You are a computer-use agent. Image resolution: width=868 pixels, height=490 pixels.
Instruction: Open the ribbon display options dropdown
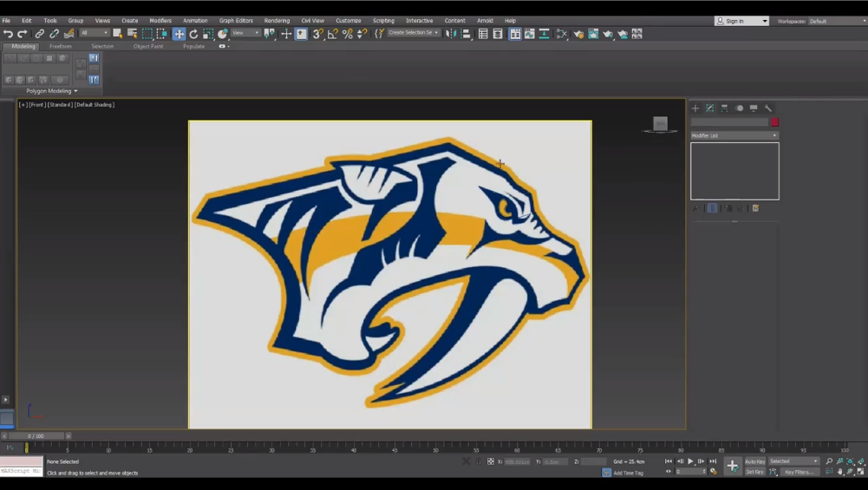(224, 47)
